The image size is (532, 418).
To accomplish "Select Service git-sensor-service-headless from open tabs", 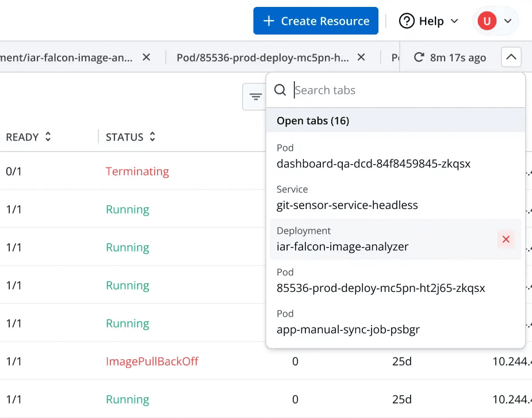I will click(396, 198).
